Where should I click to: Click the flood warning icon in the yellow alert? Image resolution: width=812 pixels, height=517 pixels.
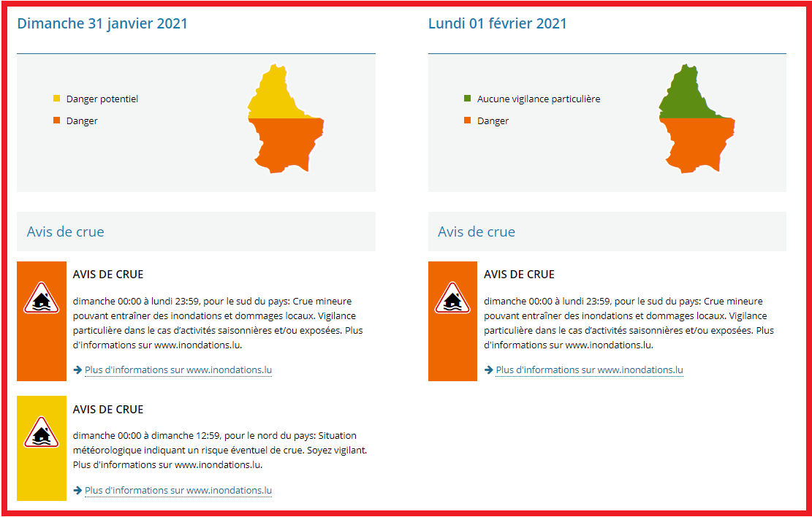[x=42, y=432]
